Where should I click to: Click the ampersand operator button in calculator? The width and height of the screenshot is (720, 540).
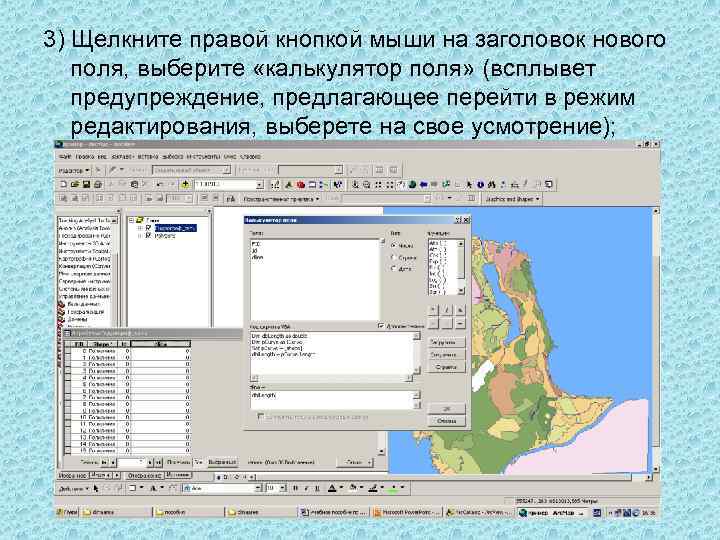(x=460, y=310)
